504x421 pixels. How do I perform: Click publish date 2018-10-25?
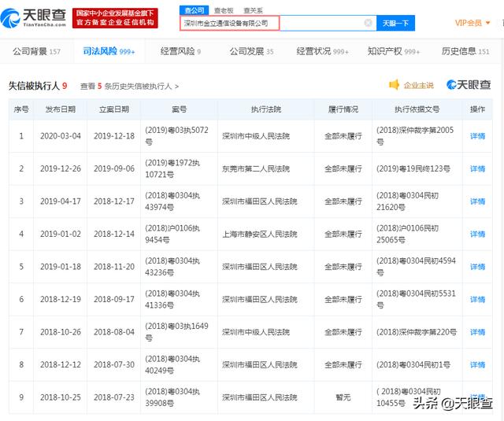point(61,397)
